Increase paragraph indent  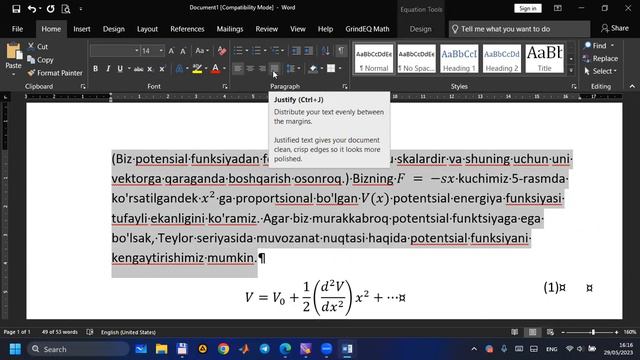309,51
